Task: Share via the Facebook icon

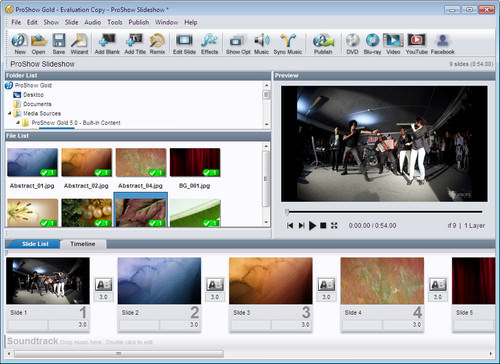Action: point(442,44)
